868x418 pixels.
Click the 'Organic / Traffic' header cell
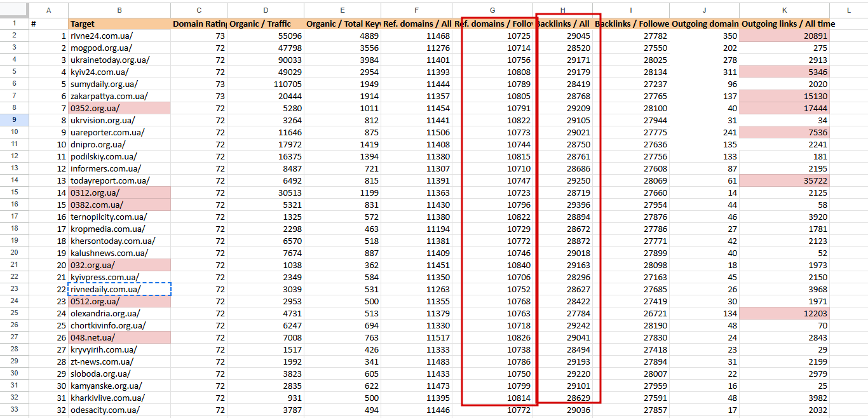click(266, 24)
